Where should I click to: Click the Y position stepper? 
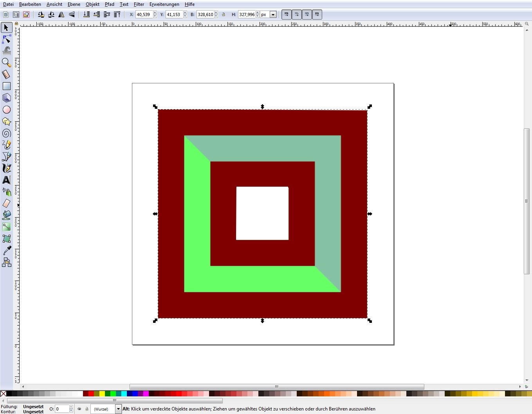pos(185,14)
